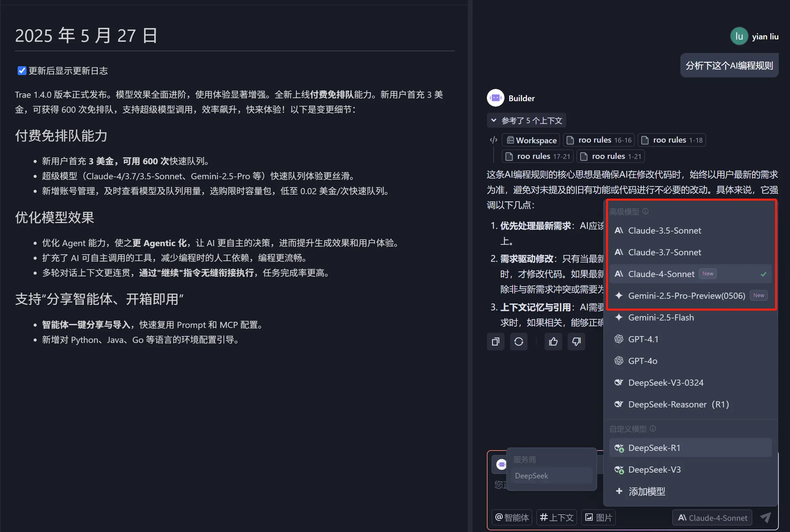Toggle the 更新后显示更新日志 checkbox

click(22, 71)
